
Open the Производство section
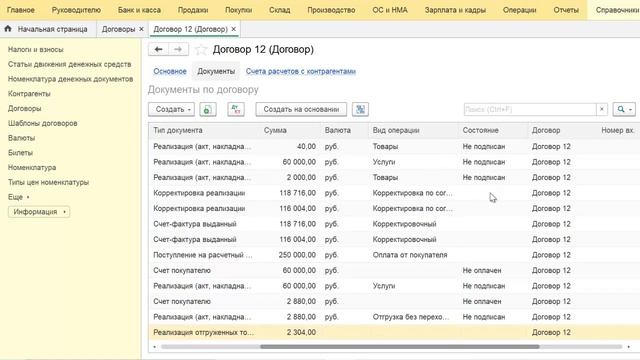click(x=331, y=10)
